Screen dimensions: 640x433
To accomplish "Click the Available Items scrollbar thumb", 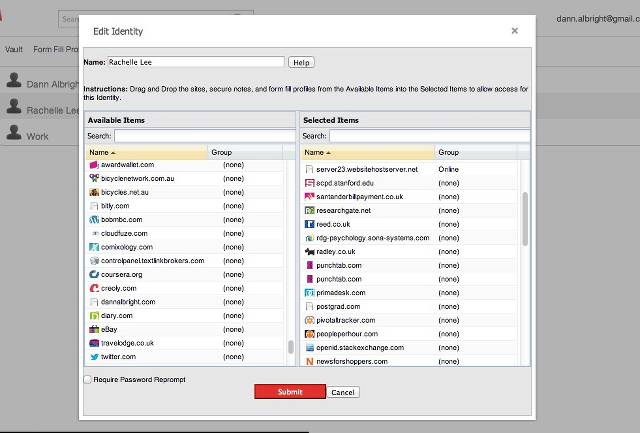I will [x=291, y=347].
